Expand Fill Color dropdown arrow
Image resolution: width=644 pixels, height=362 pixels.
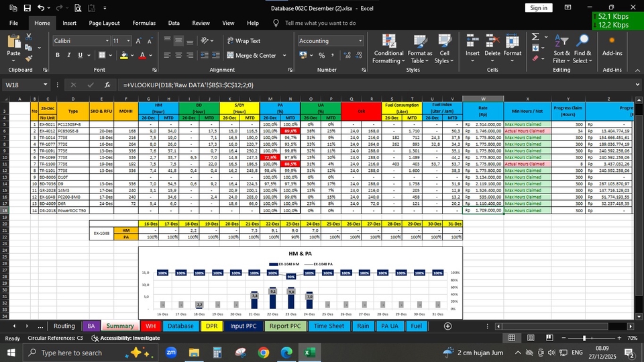[x=132, y=55]
